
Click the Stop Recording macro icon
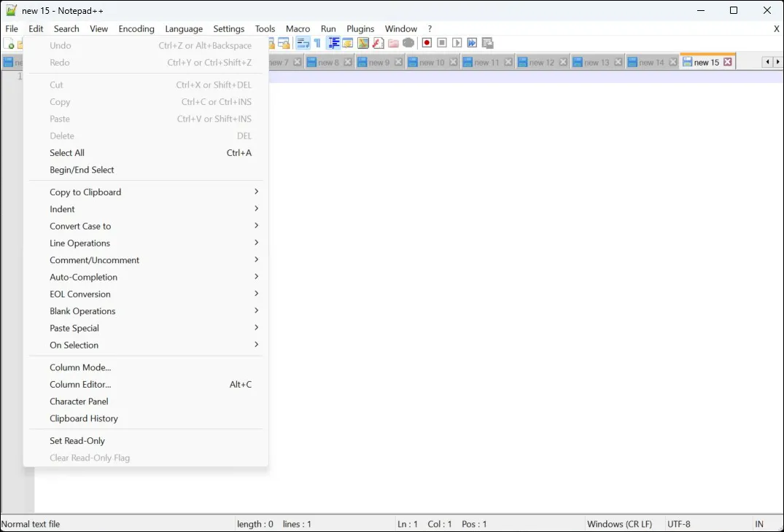click(x=442, y=43)
